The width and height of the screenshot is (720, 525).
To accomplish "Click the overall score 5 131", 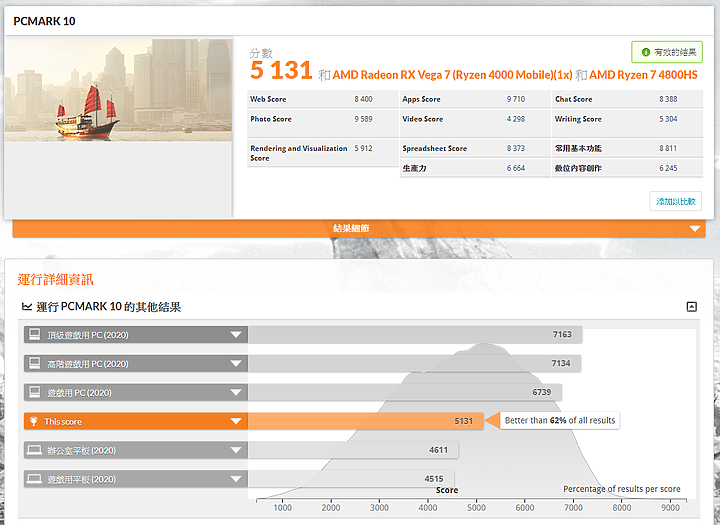I will pyautogui.click(x=281, y=71).
